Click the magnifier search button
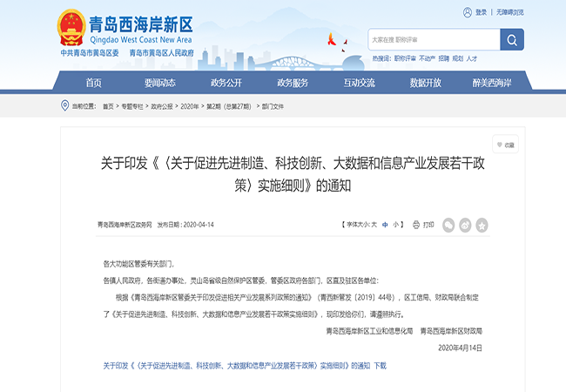 [x=512, y=39]
